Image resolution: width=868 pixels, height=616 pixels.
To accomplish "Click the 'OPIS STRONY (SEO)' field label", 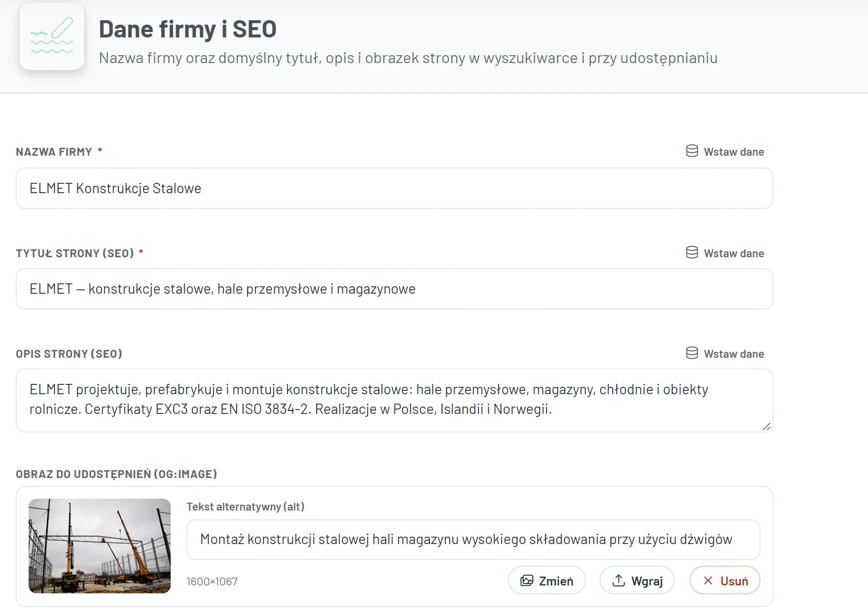I will [x=69, y=354].
